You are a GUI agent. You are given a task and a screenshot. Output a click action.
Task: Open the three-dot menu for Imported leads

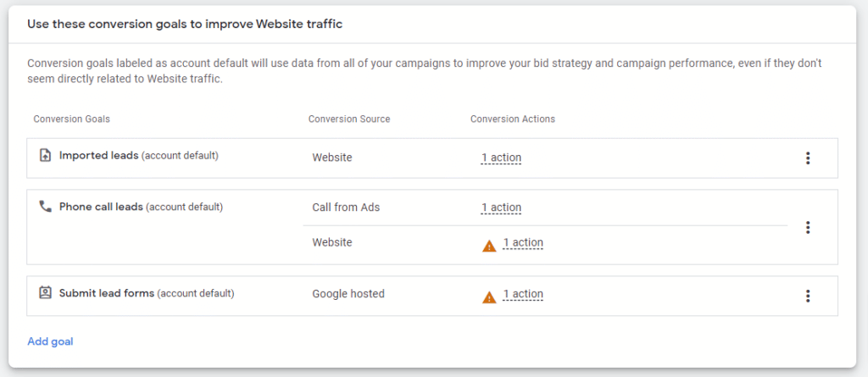coord(808,158)
